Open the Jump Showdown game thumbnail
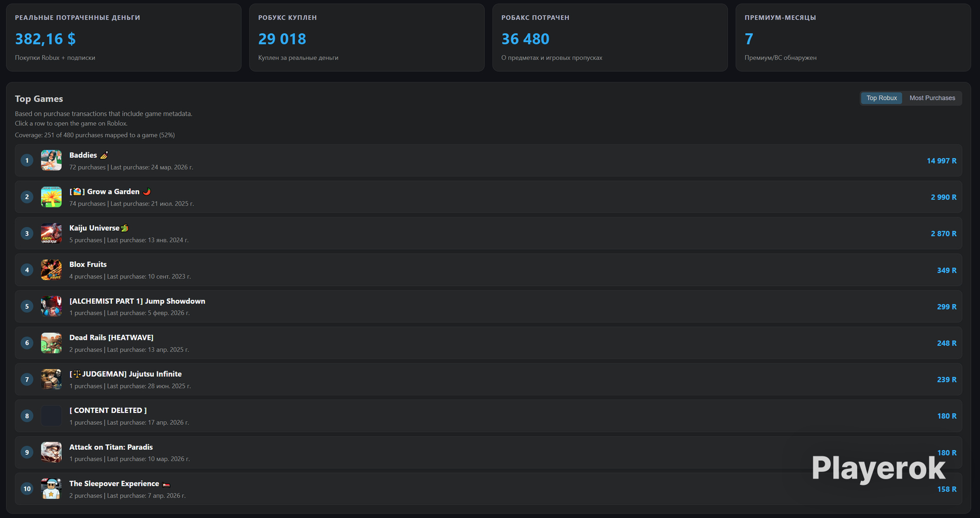The height and width of the screenshot is (518, 980). (51, 306)
